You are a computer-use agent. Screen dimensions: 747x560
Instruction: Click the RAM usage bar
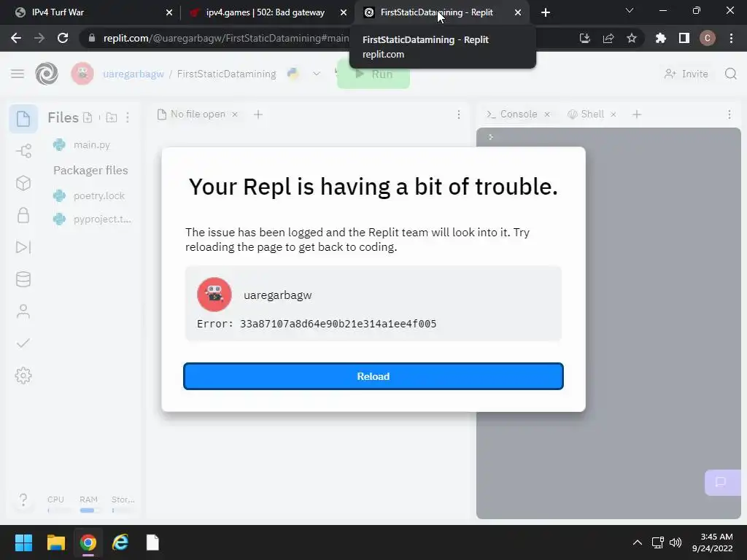90,510
